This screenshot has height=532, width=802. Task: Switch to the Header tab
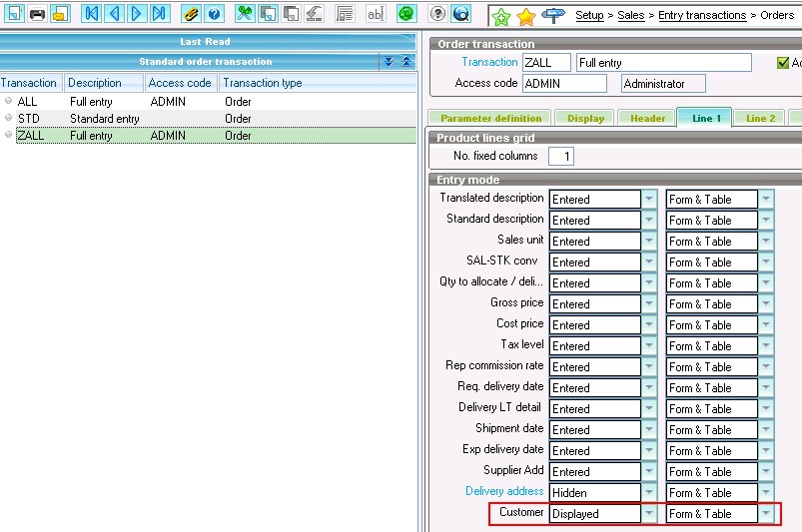coord(647,118)
